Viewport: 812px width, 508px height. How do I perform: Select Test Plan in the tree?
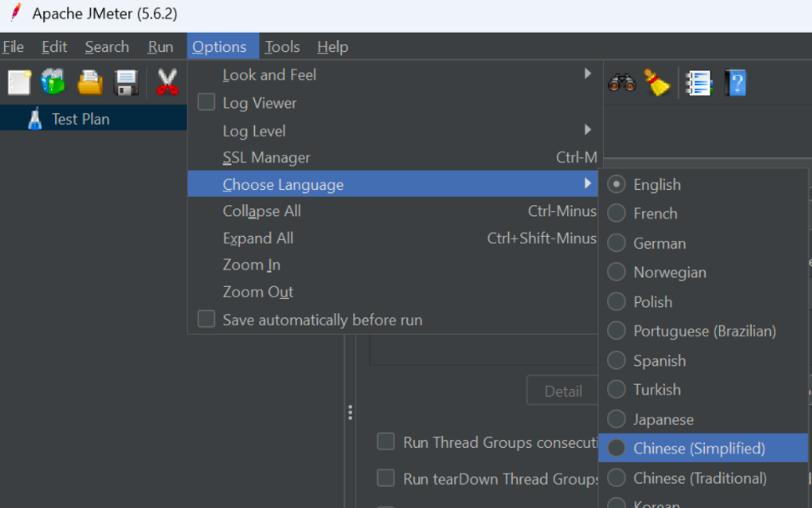(x=80, y=119)
